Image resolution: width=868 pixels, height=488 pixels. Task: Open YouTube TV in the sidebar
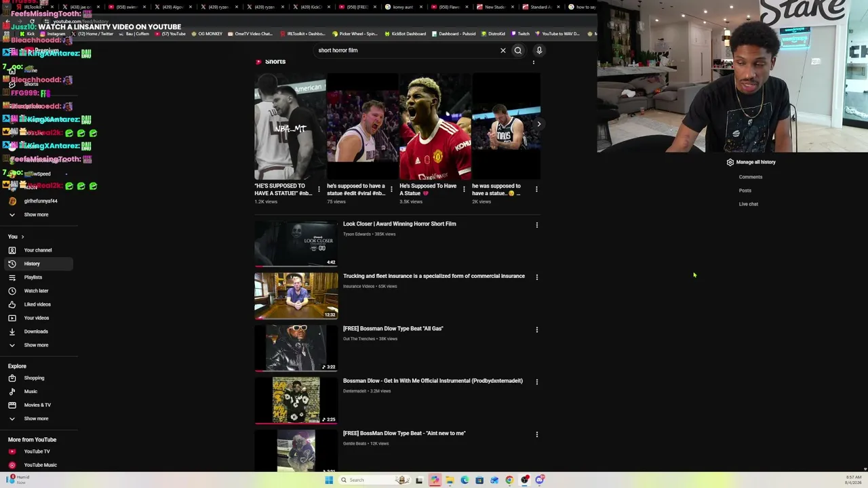click(x=37, y=451)
